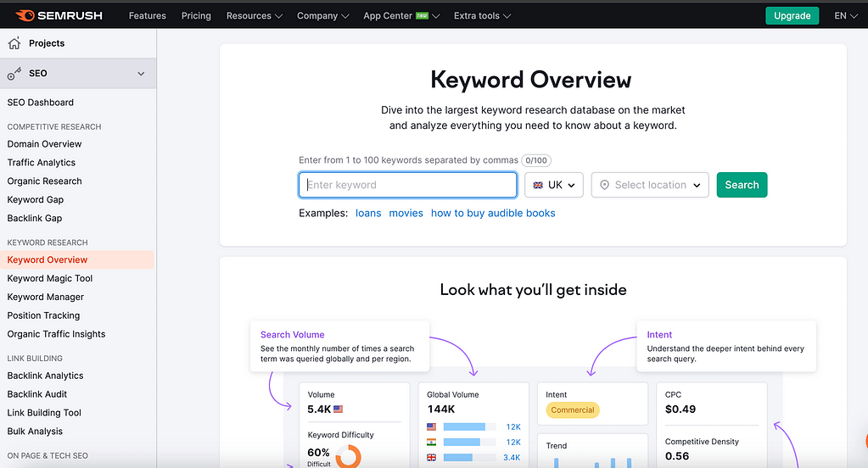The image size is (868, 468).
Task: Click the Keyword Overview page heading
Action: click(x=531, y=80)
